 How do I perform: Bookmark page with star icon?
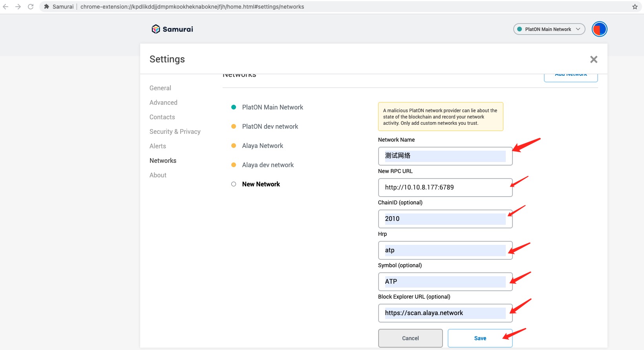635,7
